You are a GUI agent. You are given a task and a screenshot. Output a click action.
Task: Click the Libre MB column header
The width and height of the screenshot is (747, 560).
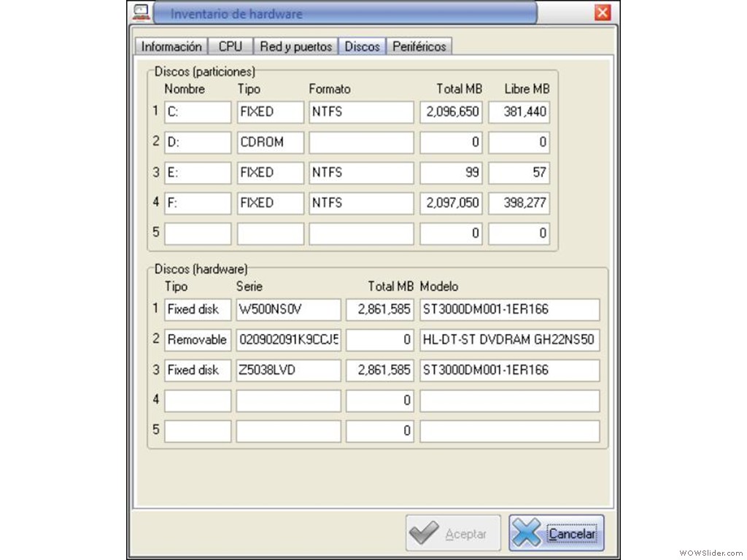click(x=527, y=89)
